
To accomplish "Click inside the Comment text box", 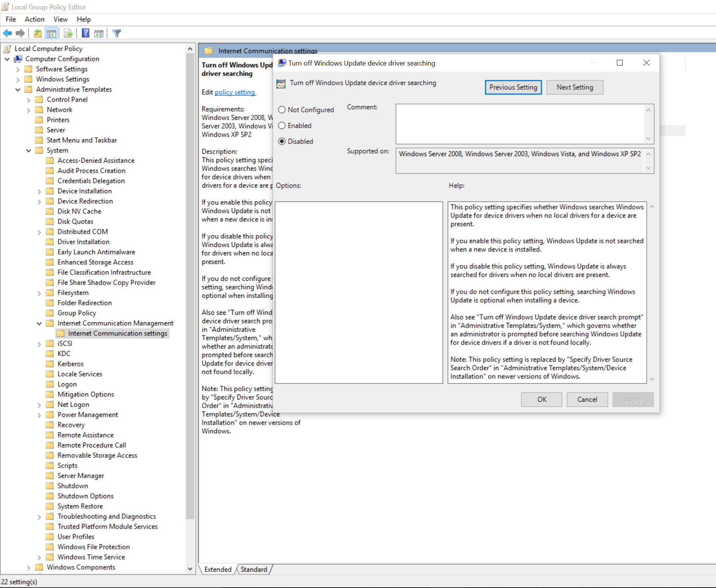I will click(x=521, y=124).
